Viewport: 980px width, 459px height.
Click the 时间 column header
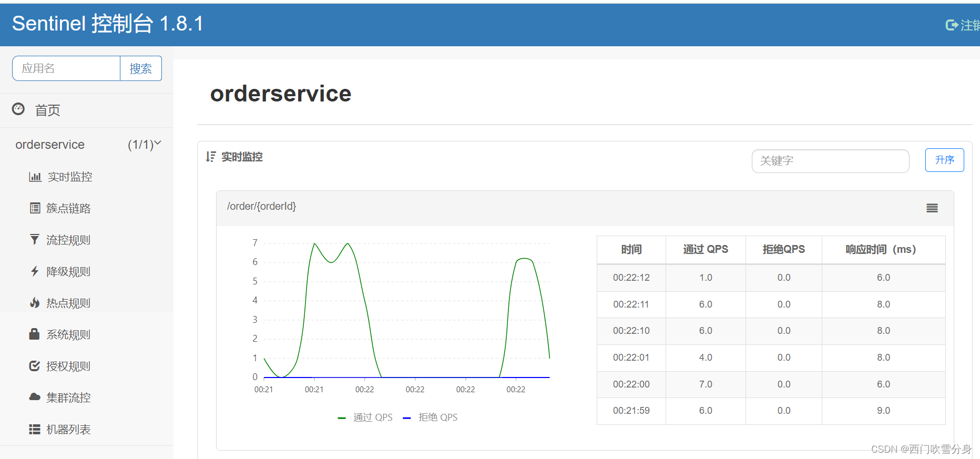coord(631,249)
